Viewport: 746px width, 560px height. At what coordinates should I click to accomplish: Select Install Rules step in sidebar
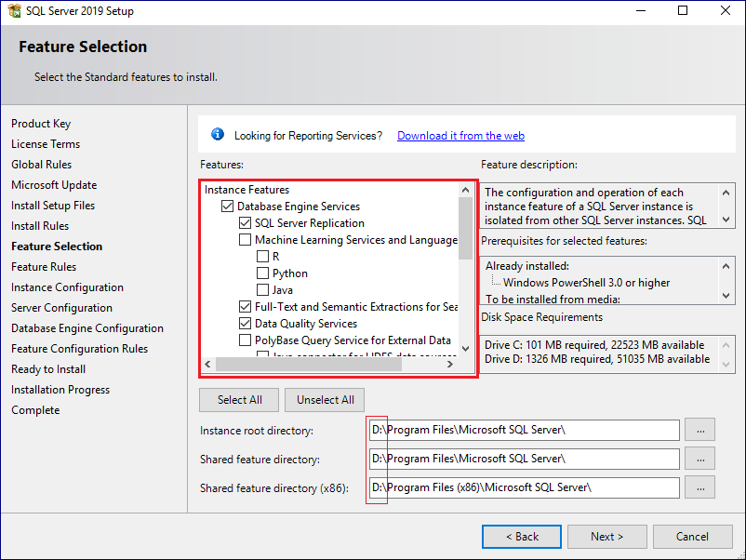coord(40,226)
